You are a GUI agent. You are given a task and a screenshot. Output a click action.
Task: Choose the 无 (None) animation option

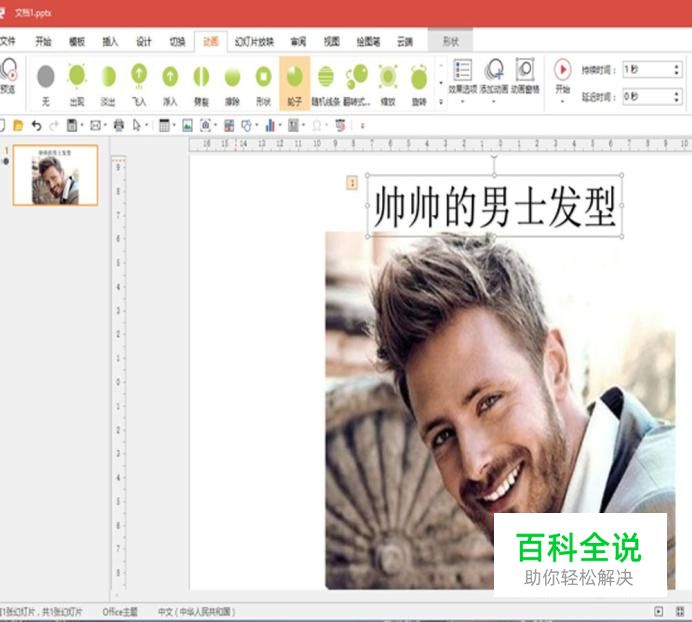[45, 79]
